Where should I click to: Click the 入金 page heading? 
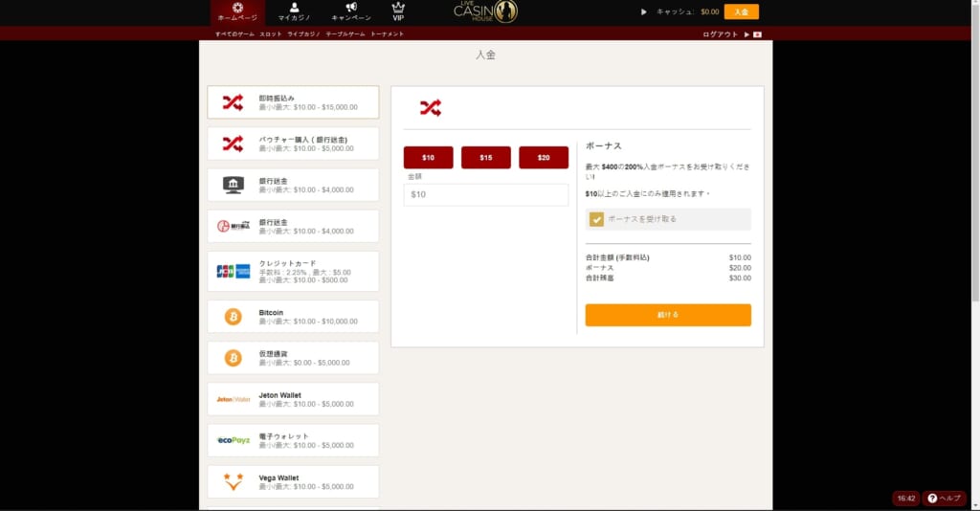click(485, 55)
